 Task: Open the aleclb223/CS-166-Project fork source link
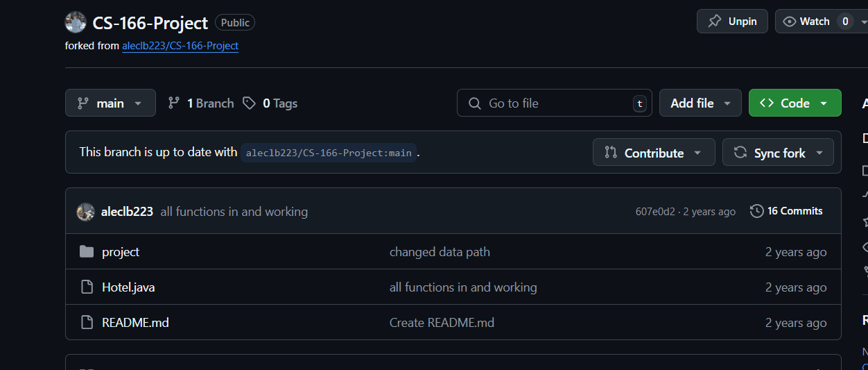point(180,46)
